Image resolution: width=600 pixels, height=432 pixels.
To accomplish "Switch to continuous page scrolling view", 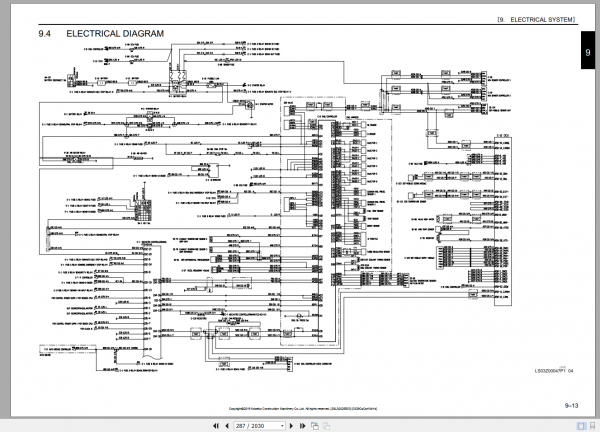I will coord(593,426).
